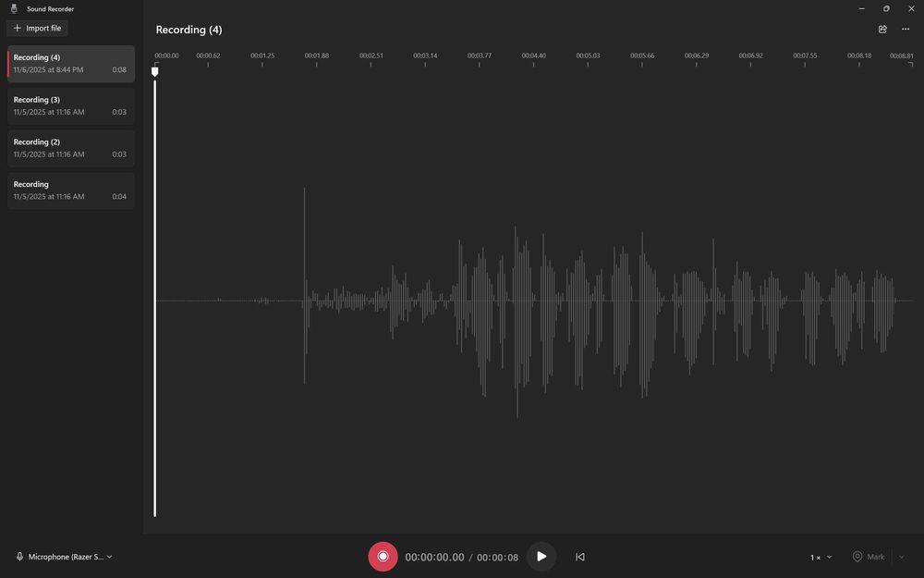The height and width of the screenshot is (578, 924).
Task: Open the 1x playback speed dropdown
Action: tap(821, 557)
